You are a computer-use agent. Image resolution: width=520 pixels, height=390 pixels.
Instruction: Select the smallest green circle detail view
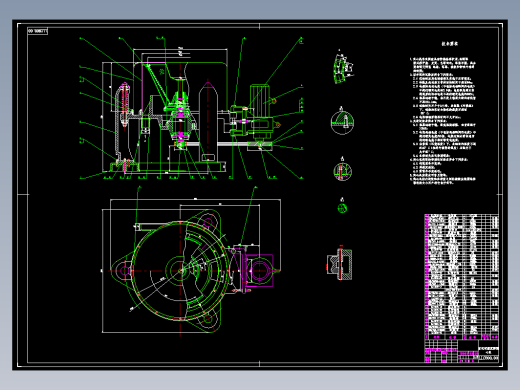[x=342, y=208]
